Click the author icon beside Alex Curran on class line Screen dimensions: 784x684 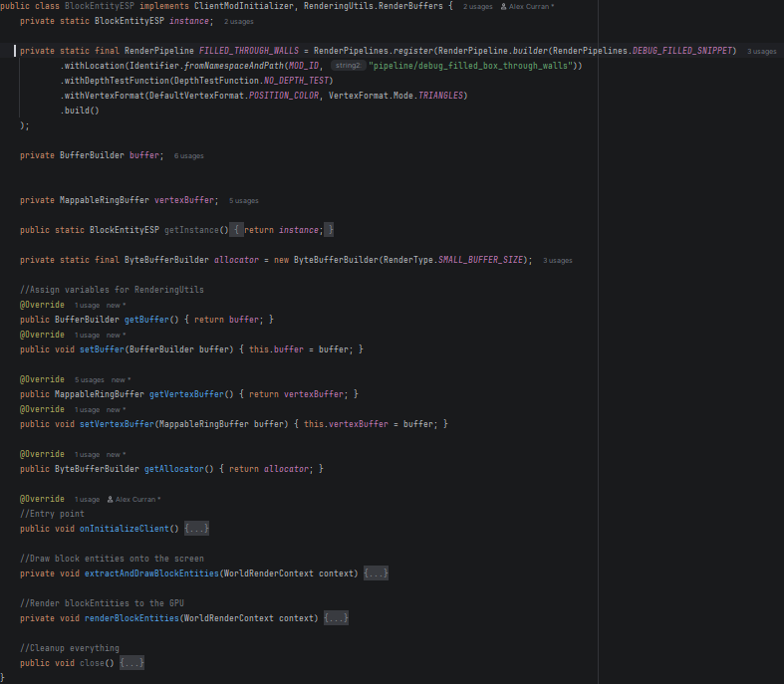[x=504, y=6]
